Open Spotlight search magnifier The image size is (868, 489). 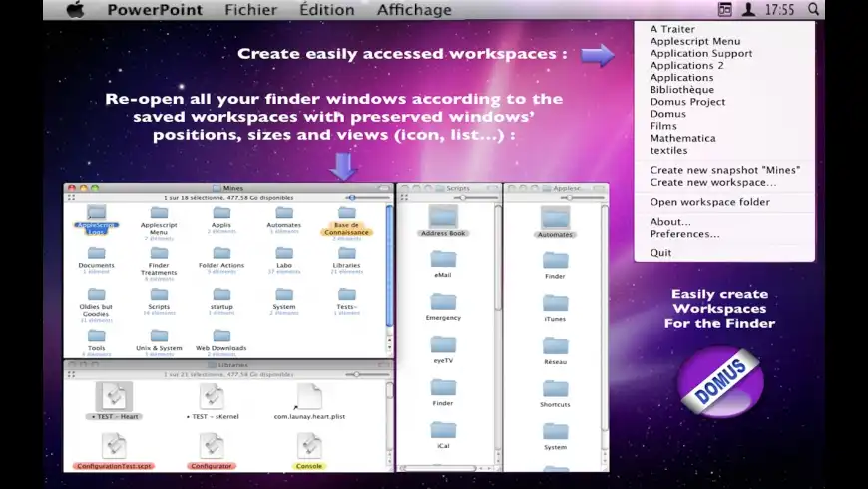813,9
